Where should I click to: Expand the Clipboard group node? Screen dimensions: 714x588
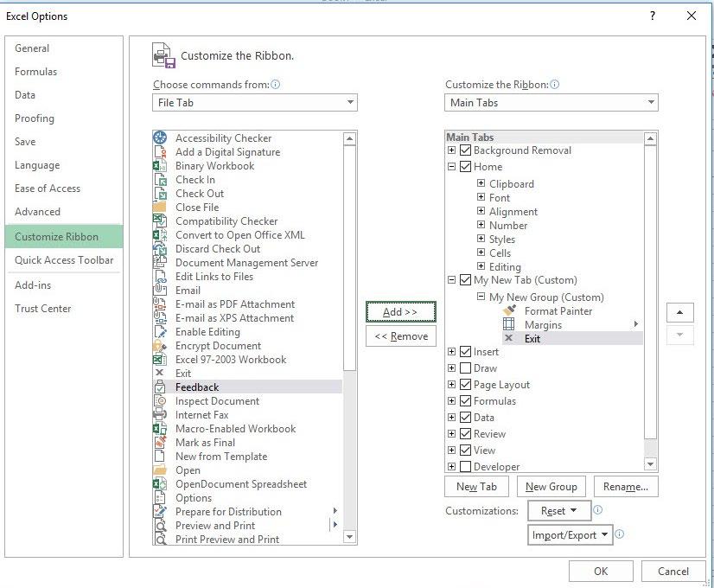[x=481, y=183]
